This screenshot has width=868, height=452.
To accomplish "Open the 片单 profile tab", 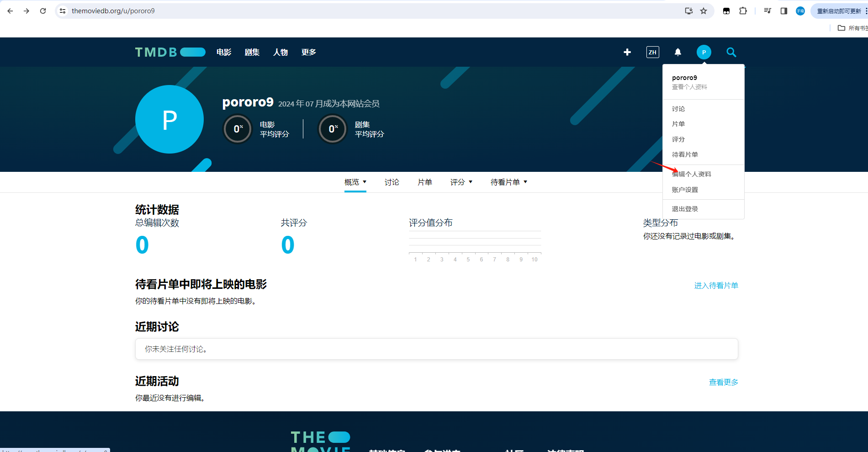I will point(425,182).
